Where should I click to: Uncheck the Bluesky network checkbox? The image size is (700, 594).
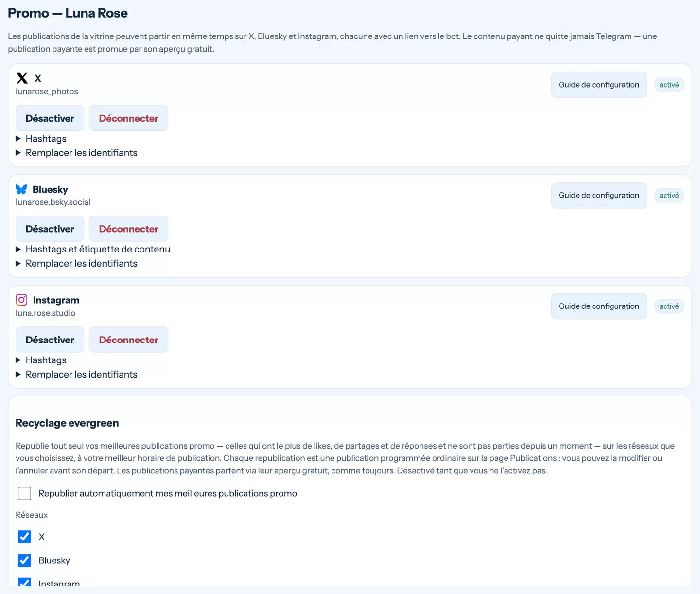pyautogui.click(x=24, y=560)
